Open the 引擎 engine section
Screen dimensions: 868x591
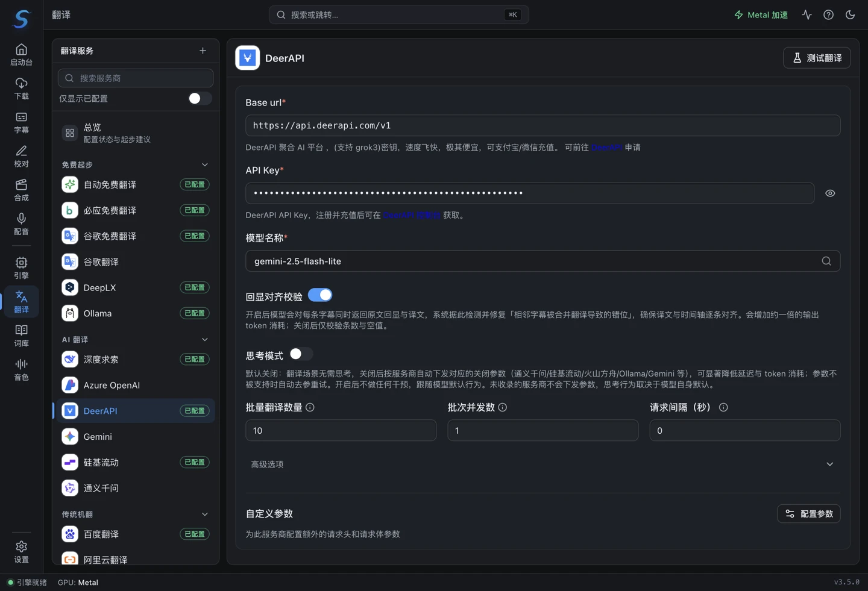coord(21,267)
